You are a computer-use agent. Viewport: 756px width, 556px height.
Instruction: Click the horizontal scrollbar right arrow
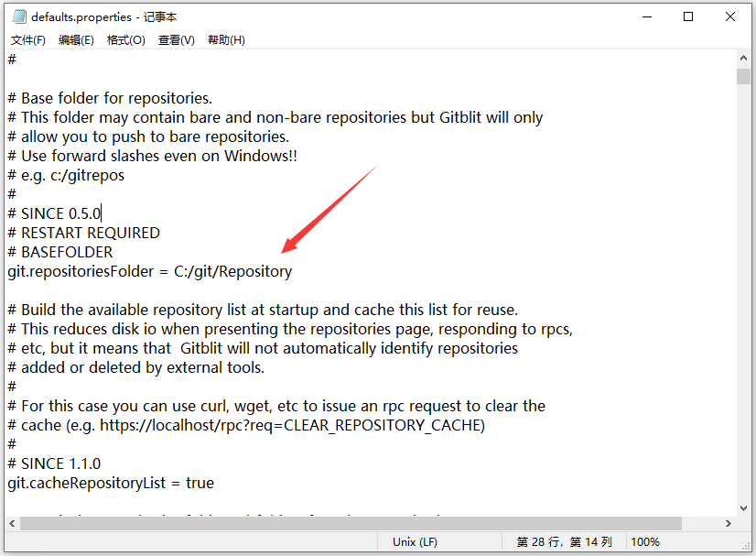[x=728, y=524]
